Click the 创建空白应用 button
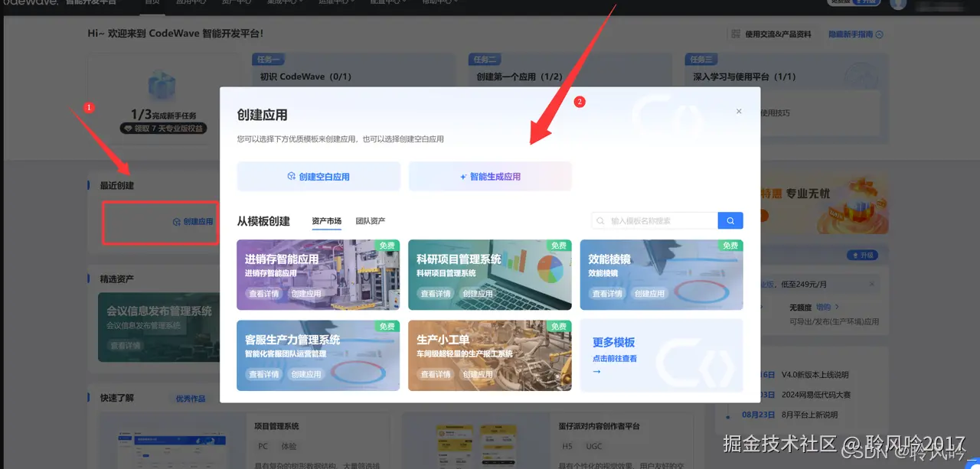980x469 pixels. point(318,176)
